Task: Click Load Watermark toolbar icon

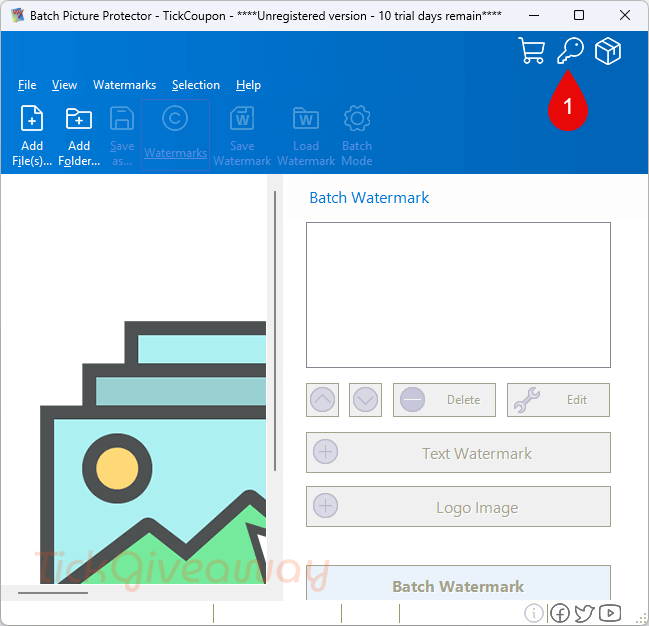Action: click(x=306, y=136)
